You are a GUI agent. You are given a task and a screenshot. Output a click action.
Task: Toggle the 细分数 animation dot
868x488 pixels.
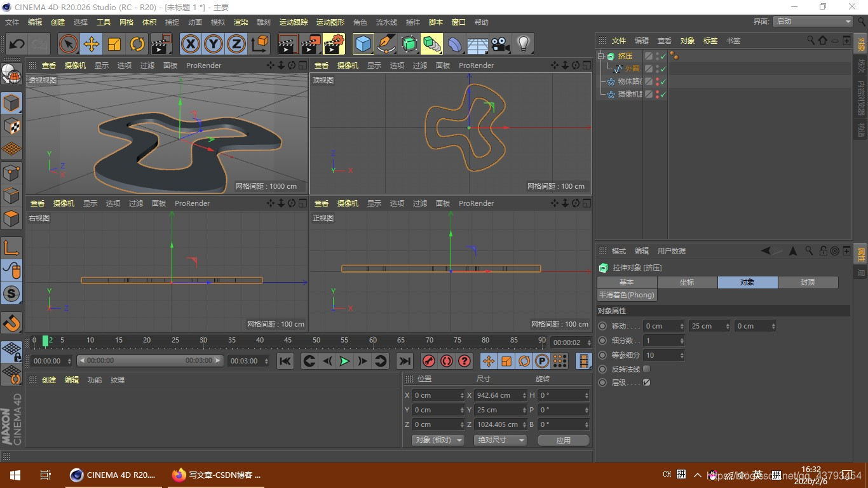(602, 341)
